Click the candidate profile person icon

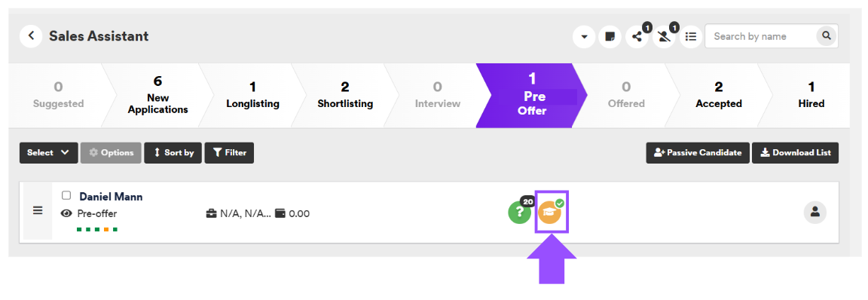tap(815, 213)
